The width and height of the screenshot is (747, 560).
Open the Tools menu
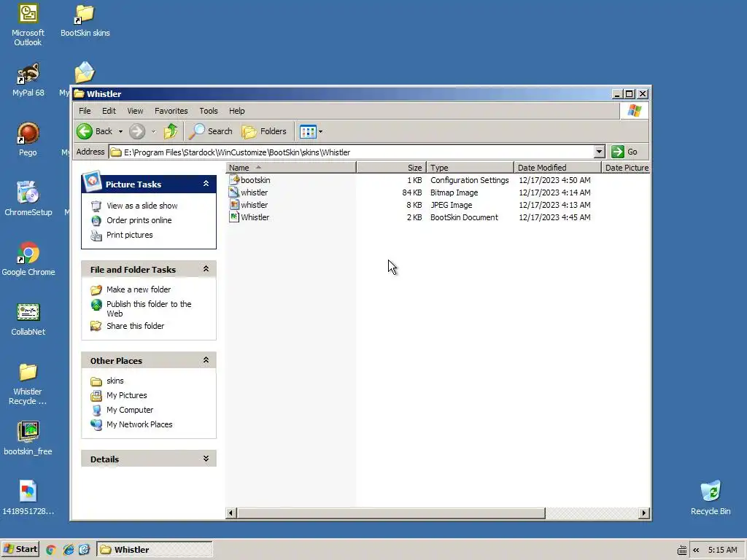click(x=208, y=111)
